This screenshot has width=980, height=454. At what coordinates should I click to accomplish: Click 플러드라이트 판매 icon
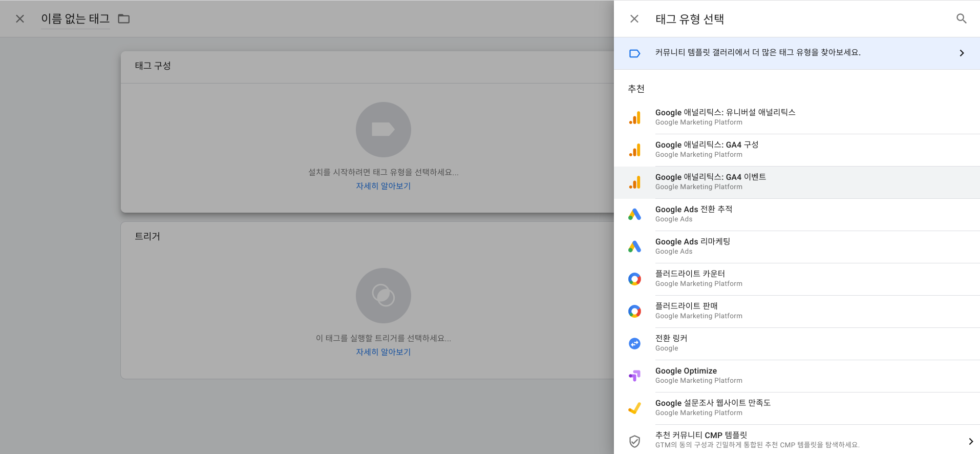pyautogui.click(x=634, y=312)
